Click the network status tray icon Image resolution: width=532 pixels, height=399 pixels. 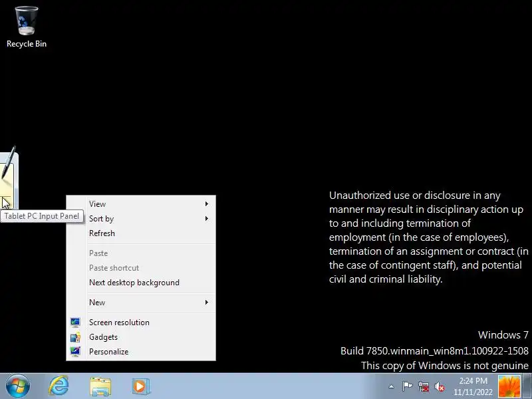[424, 386]
